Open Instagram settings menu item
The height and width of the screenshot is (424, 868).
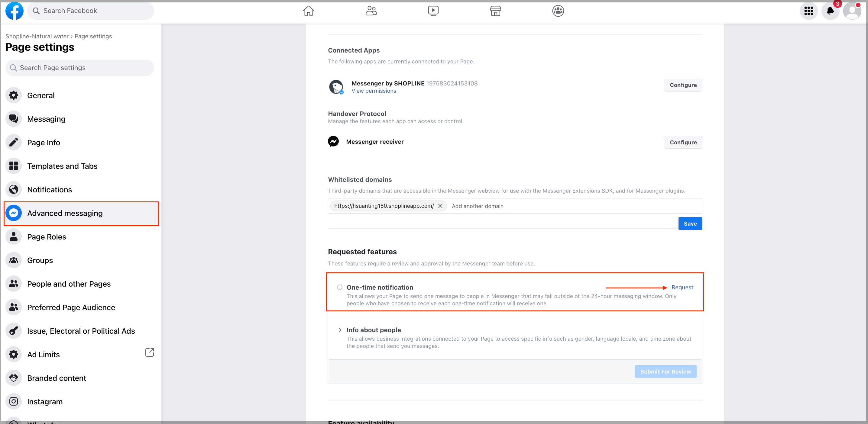click(80, 402)
